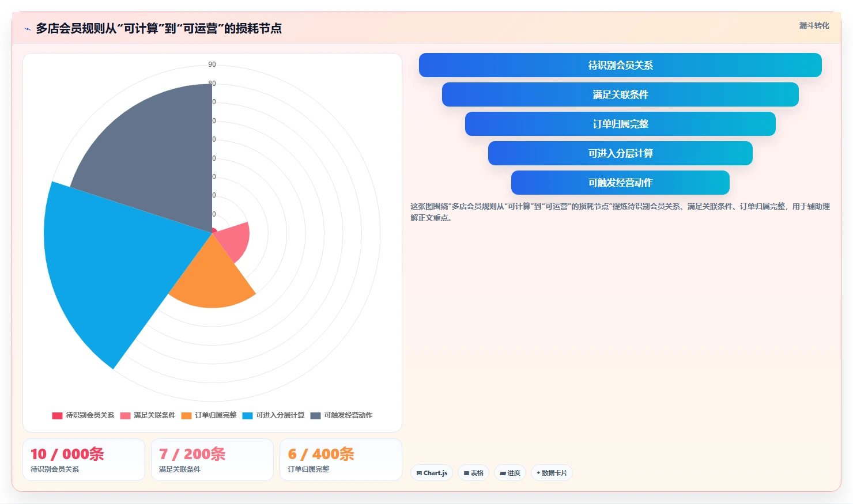Click the 满足关联条件 funnel bar
Viewport: 853px width, 504px height.
pos(620,94)
